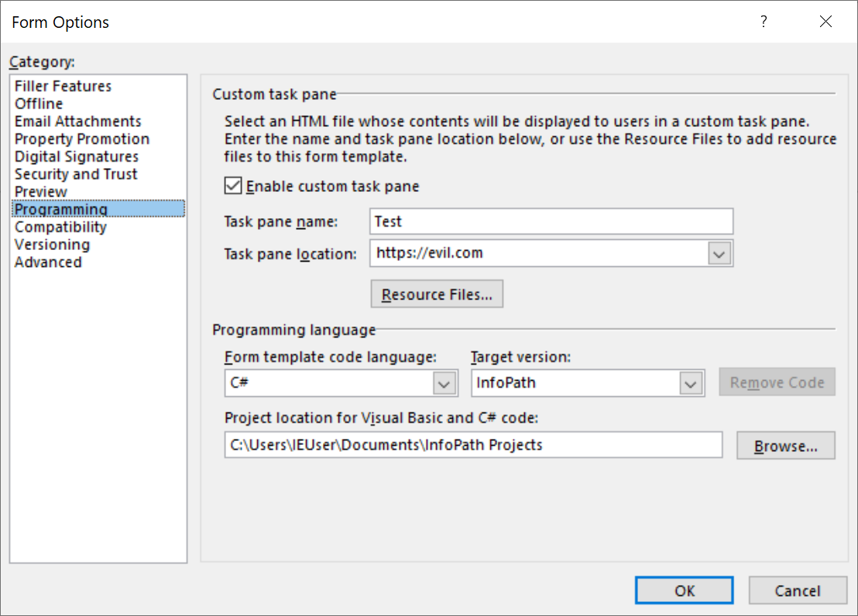Screen dimensions: 858x616
Task: Click the Browse button for project location
Action: pyautogui.click(x=785, y=445)
